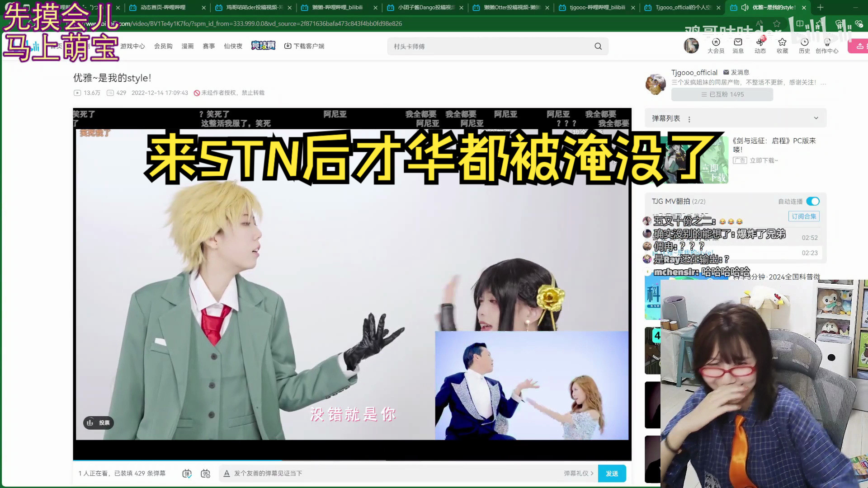The image size is (868, 488).
Task: Open the Tjgooo_official username link
Action: click(x=694, y=72)
